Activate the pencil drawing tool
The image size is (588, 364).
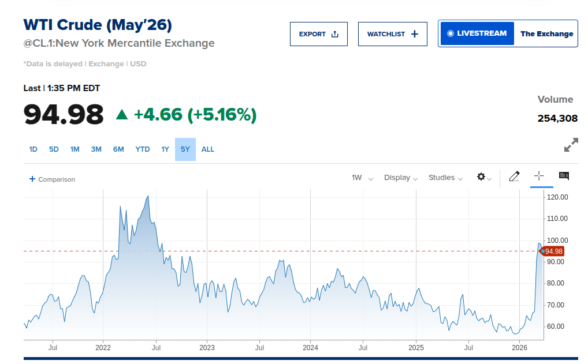514,177
